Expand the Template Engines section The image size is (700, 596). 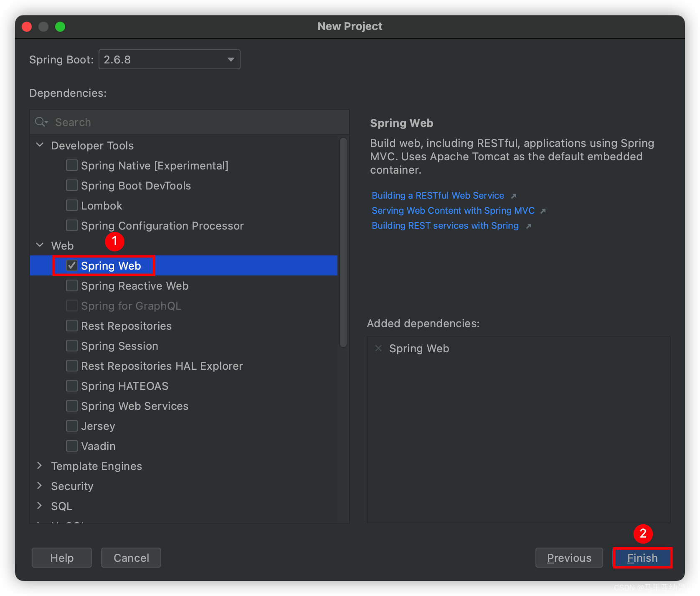[40, 466]
